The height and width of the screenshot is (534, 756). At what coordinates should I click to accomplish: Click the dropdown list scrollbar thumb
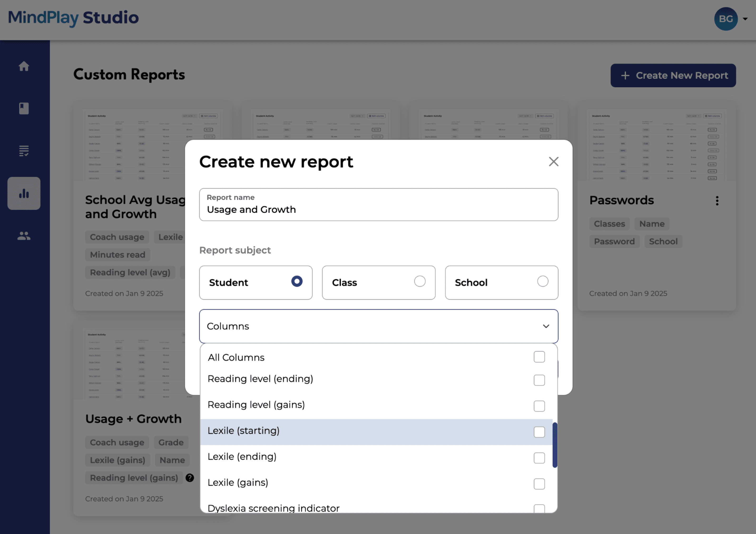(x=555, y=445)
